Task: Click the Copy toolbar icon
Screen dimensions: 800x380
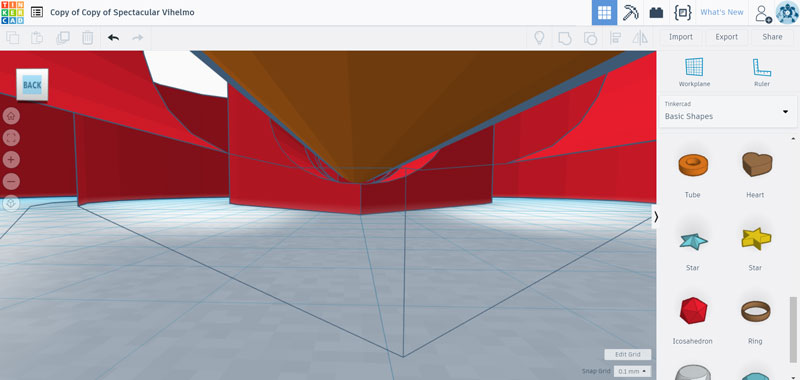Action: pyautogui.click(x=12, y=37)
